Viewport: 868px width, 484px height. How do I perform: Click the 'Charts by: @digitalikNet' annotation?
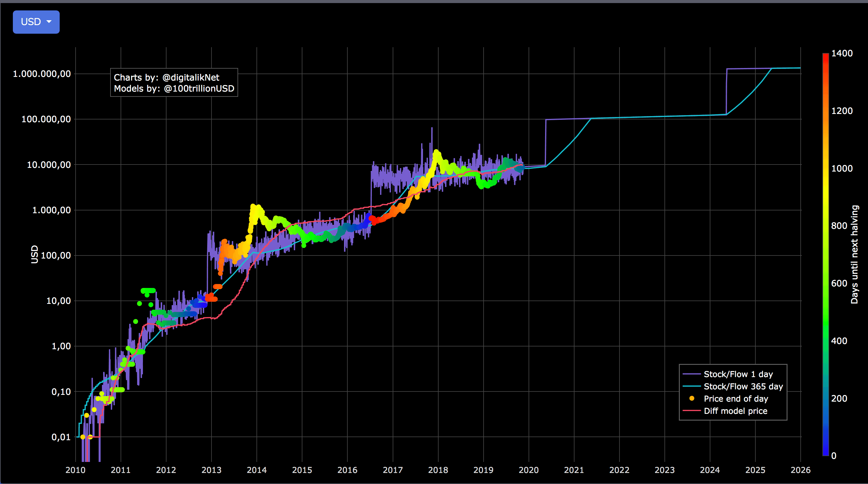click(x=166, y=78)
